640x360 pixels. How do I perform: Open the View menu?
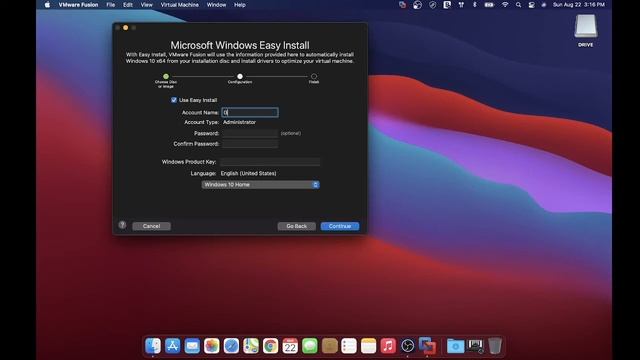click(x=147, y=5)
